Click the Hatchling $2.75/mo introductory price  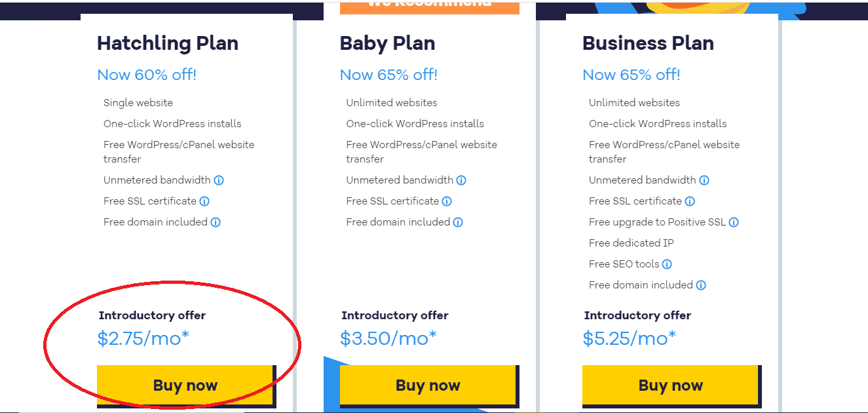[143, 338]
